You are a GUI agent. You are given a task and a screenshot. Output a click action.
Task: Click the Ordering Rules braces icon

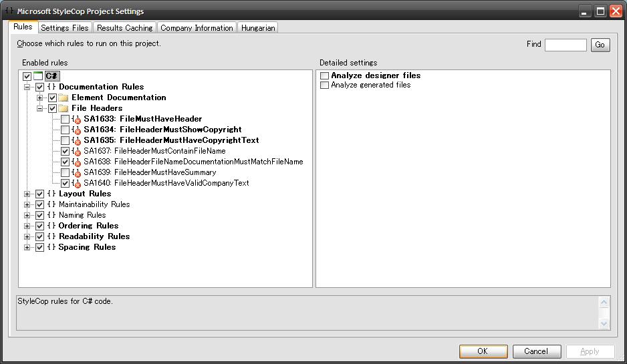[51, 226]
